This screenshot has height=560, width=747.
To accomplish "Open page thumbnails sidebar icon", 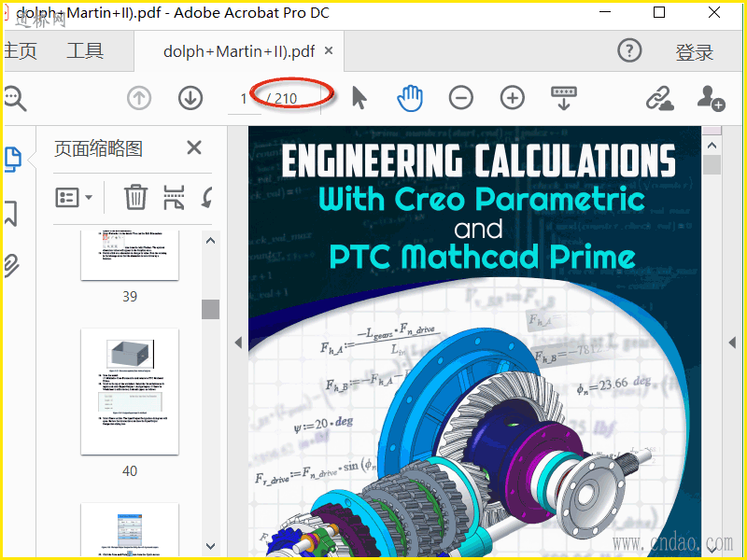I will [x=13, y=160].
